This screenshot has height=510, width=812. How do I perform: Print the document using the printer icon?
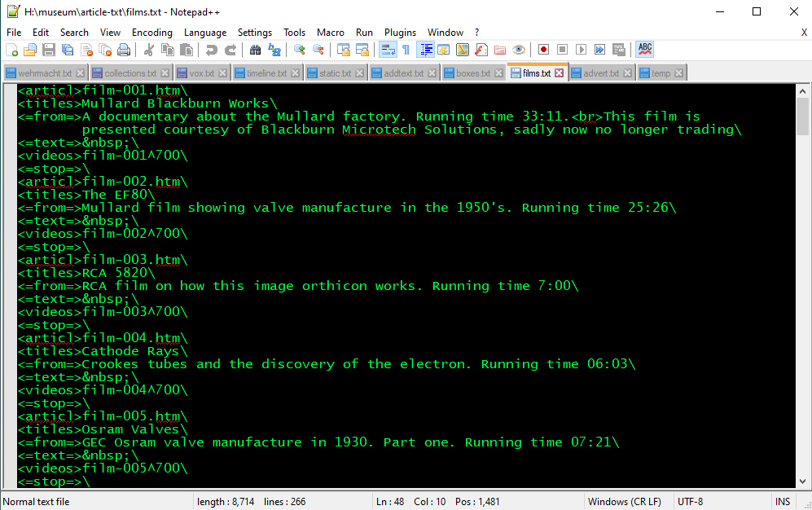pos(124,50)
